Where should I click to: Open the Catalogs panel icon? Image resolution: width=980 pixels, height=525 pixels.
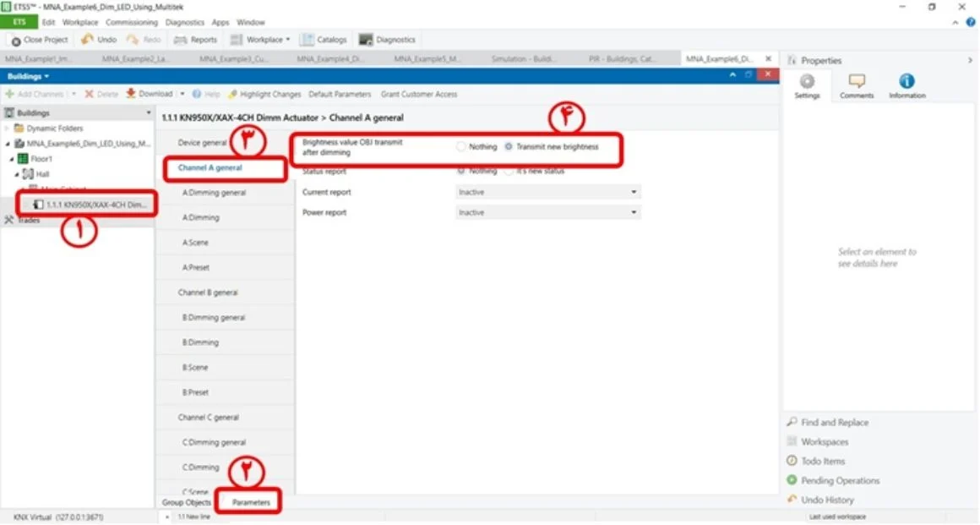307,40
